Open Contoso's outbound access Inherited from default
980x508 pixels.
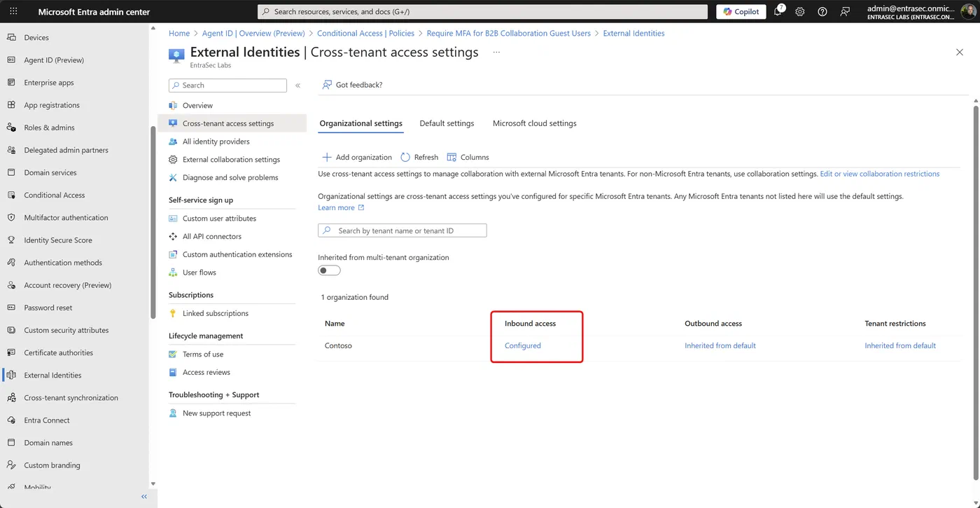pos(720,345)
